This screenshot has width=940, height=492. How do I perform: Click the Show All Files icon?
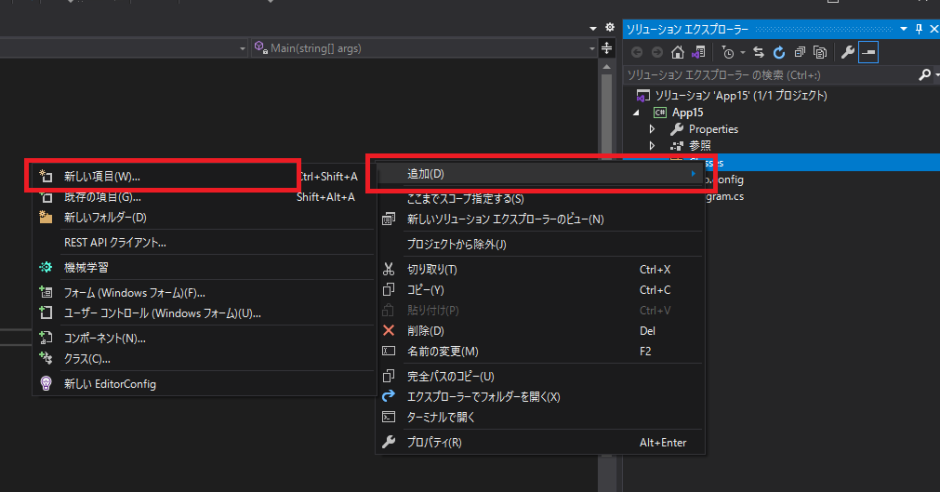coord(820,53)
